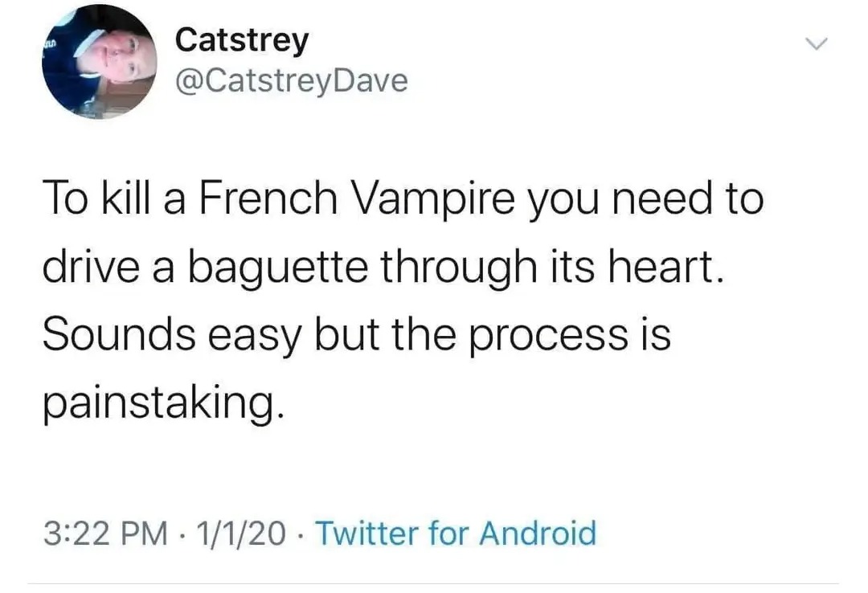
Task: Click the word "French" in the tweet
Action: click(x=268, y=198)
